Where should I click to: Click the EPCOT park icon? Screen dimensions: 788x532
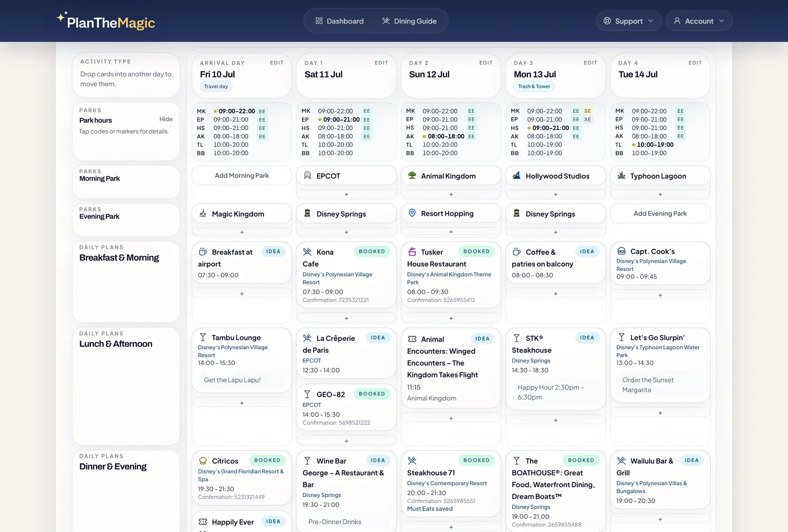tap(307, 175)
